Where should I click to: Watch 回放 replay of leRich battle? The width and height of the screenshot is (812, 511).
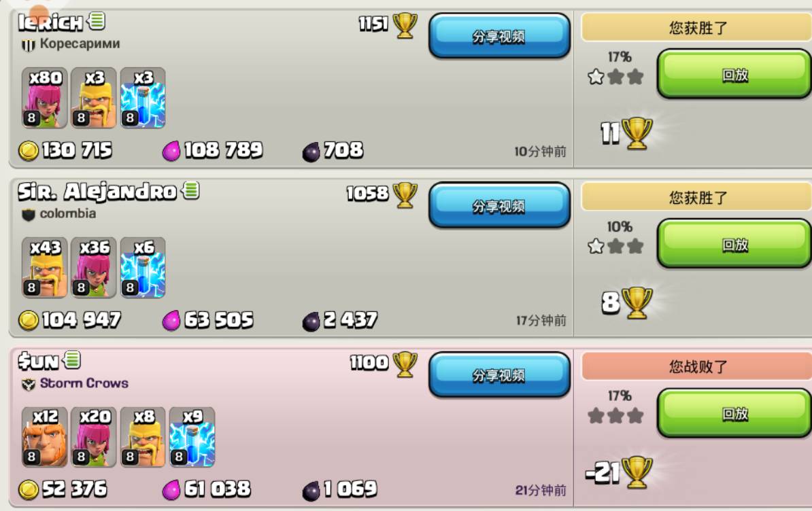point(734,74)
